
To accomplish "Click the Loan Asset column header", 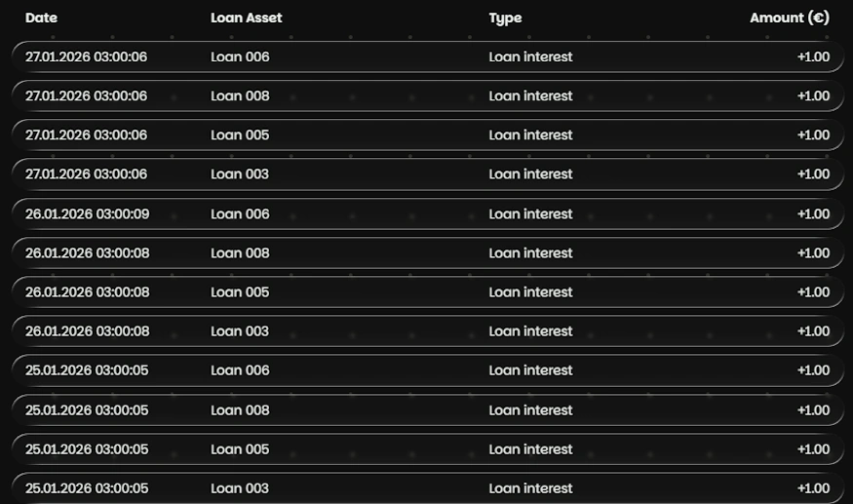I will (246, 18).
